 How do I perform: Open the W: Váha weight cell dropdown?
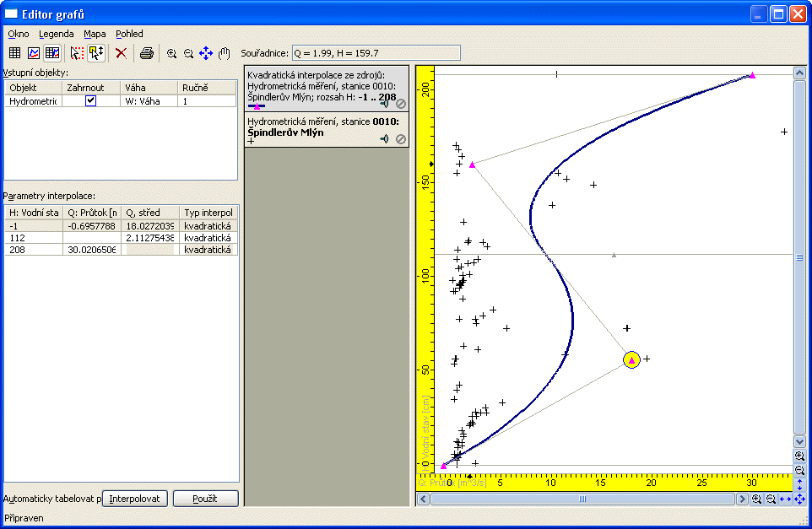(149, 101)
